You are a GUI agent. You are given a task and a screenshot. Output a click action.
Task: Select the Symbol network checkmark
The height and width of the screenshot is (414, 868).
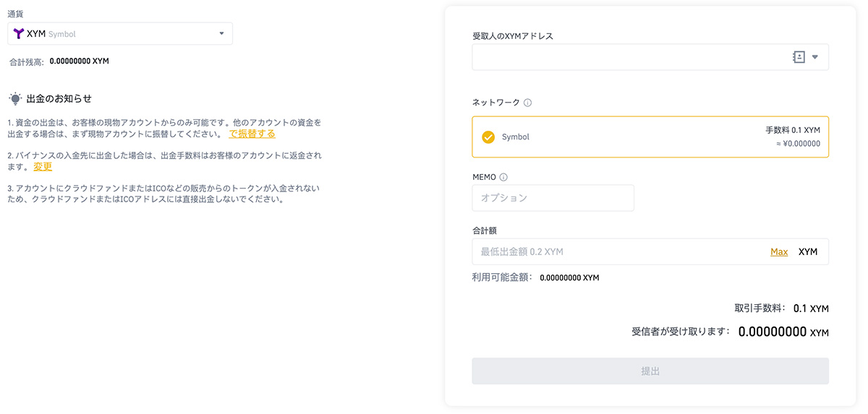[x=488, y=137]
